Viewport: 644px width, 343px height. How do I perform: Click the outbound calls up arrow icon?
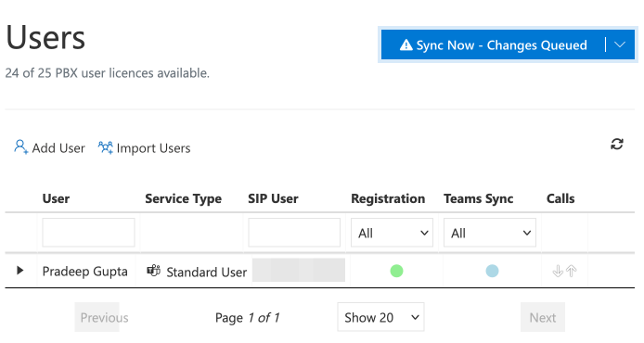coord(572,271)
